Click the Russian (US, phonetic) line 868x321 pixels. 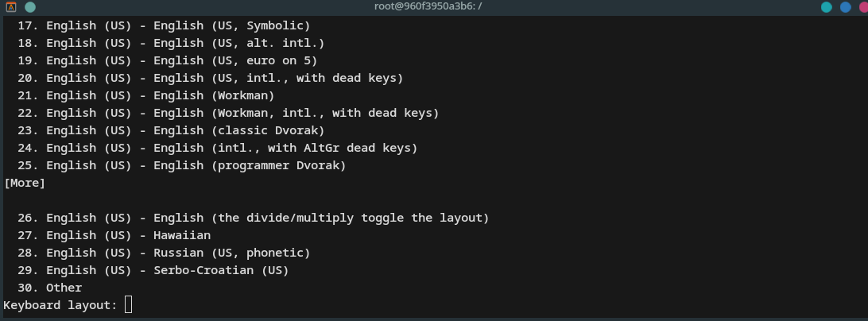164,253
